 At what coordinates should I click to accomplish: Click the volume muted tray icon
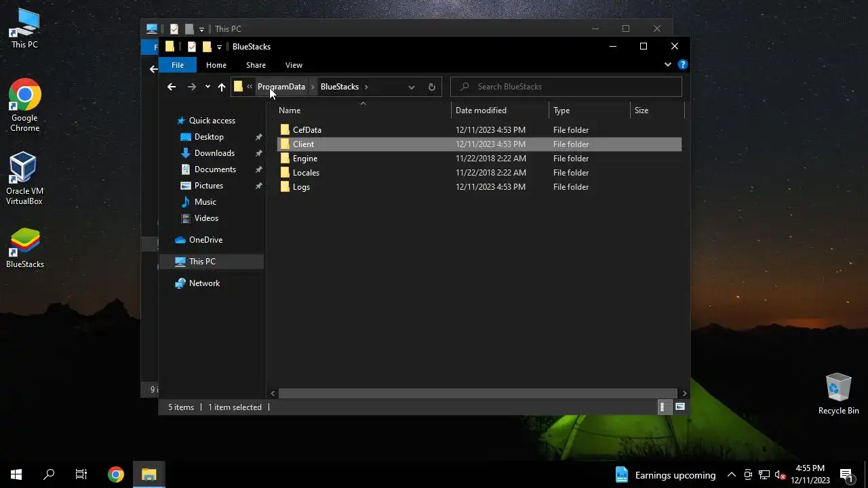click(781, 474)
